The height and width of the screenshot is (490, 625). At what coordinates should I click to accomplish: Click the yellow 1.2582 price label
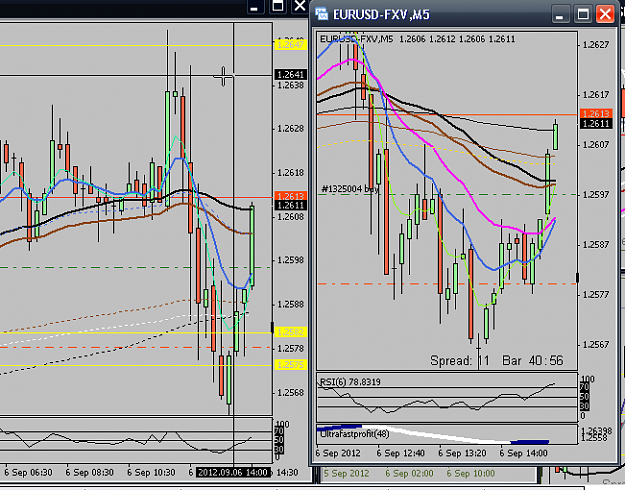[291, 332]
